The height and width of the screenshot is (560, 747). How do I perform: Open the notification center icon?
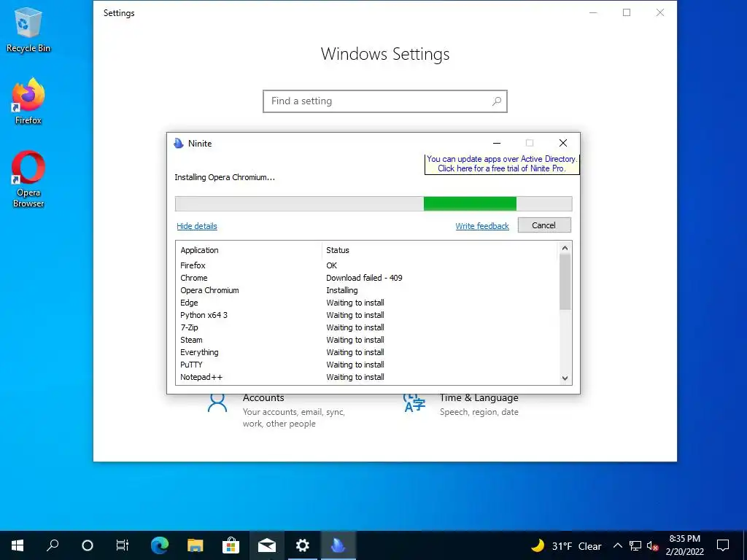[x=723, y=545]
